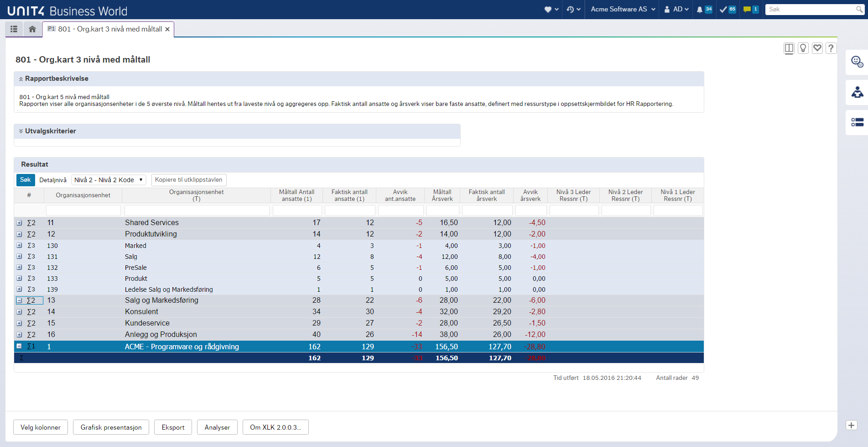Viewport: 868px width, 447px height.
Task: Toggle the split view layout icon
Action: [x=789, y=48]
